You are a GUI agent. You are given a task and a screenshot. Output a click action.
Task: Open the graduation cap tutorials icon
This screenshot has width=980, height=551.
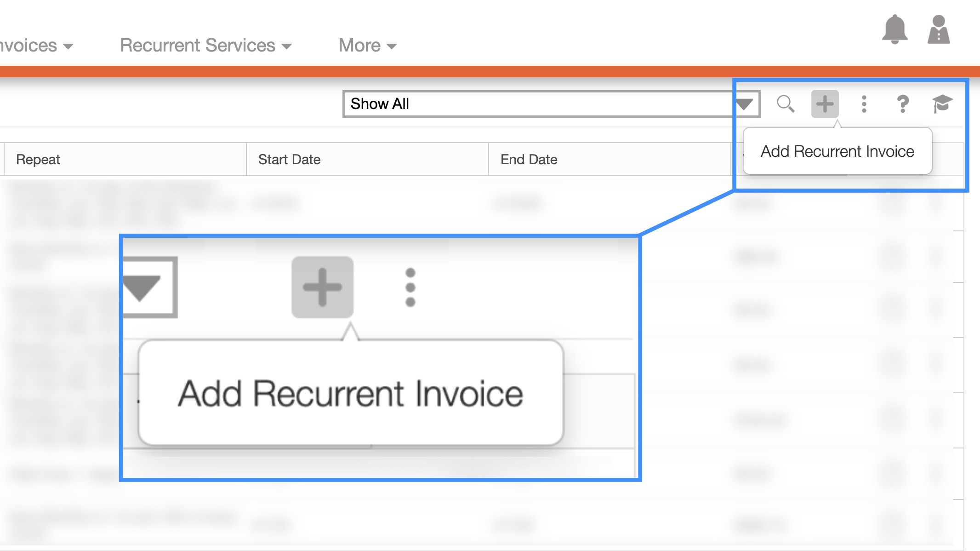942,104
